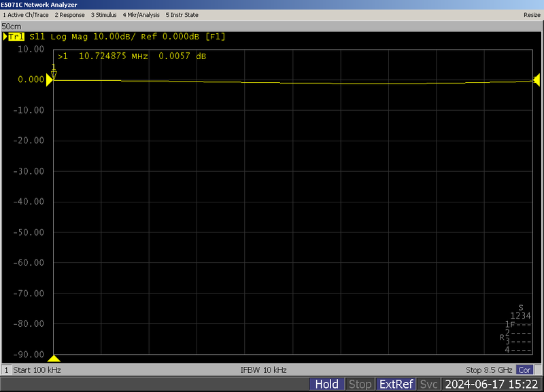Open the 4 Mkr/Analysis menu

(x=141, y=14)
